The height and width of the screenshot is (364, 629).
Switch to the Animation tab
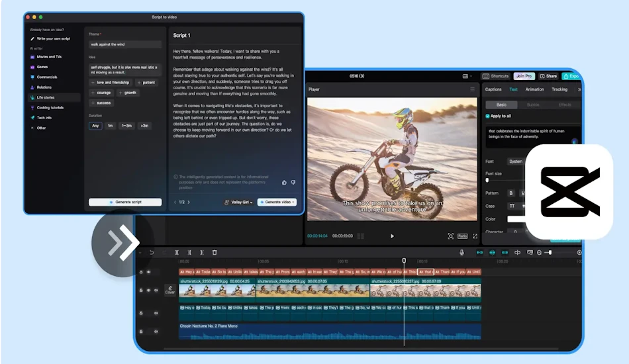click(534, 89)
